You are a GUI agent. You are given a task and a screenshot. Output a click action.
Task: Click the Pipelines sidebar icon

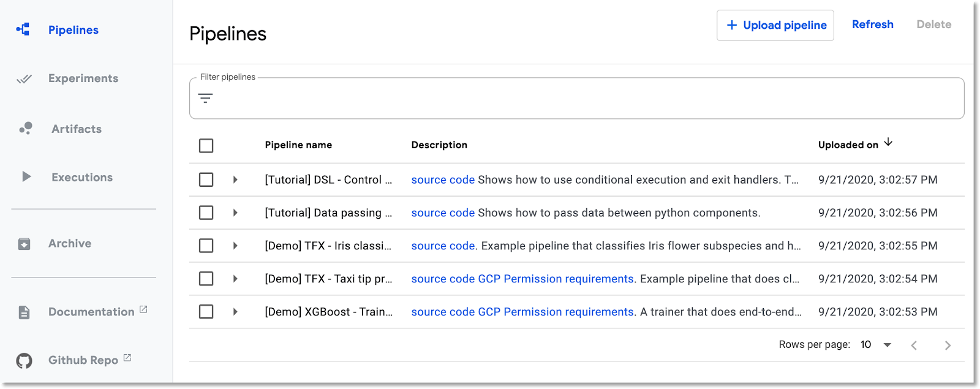23,29
